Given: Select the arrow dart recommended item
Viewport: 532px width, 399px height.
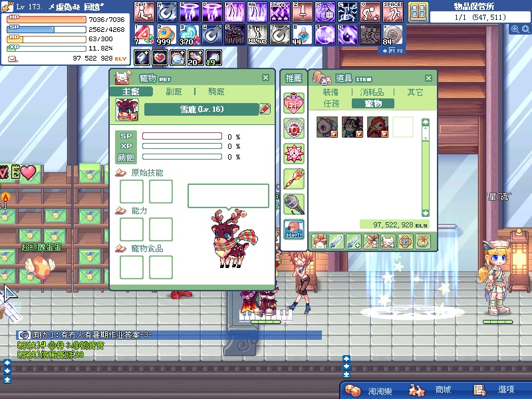Looking at the screenshot, I should pyautogui.click(x=294, y=179).
